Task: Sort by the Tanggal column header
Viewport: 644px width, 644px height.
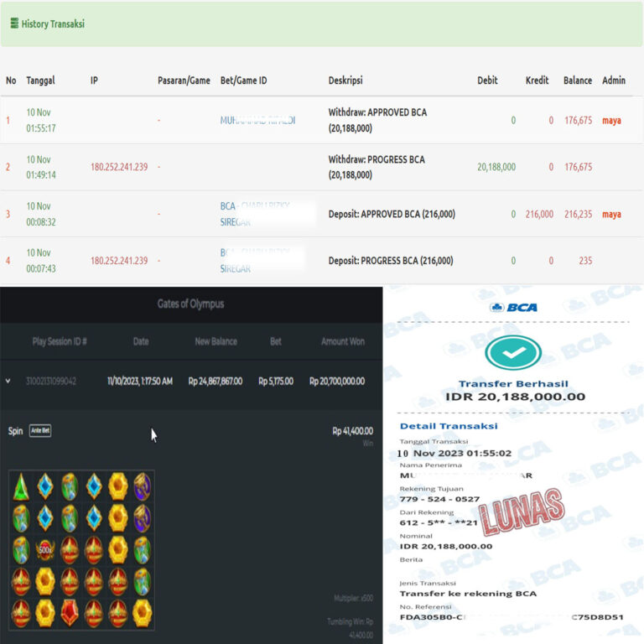Action: pyautogui.click(x=40, y=80)
